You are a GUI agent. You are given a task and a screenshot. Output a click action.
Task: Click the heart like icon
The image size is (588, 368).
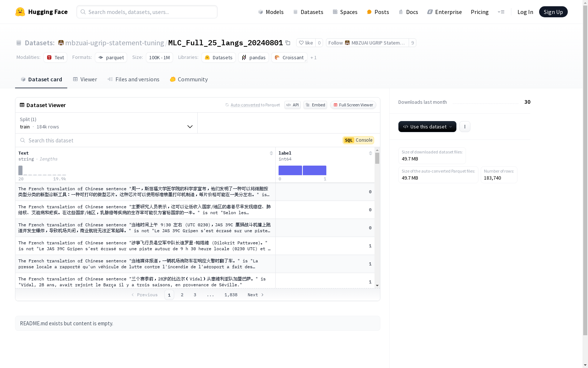click(x=301, y=43)
